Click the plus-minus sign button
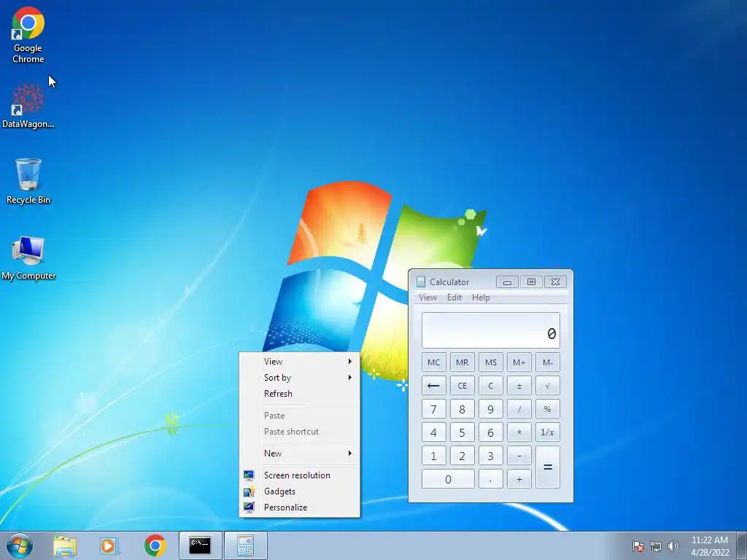 (x=519, y=386)
